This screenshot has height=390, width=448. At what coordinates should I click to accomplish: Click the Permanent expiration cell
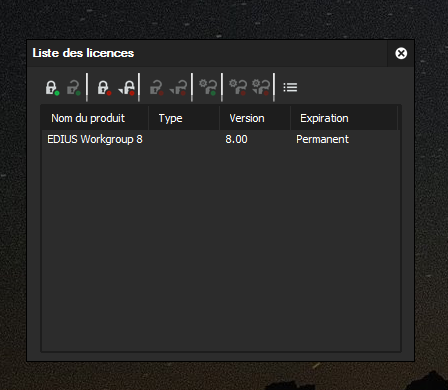point(322,139)
